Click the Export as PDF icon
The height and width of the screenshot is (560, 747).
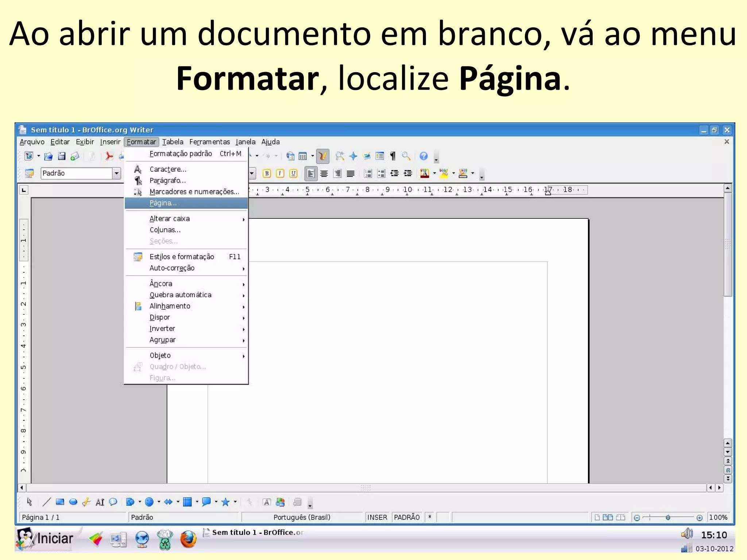(109, 156)
